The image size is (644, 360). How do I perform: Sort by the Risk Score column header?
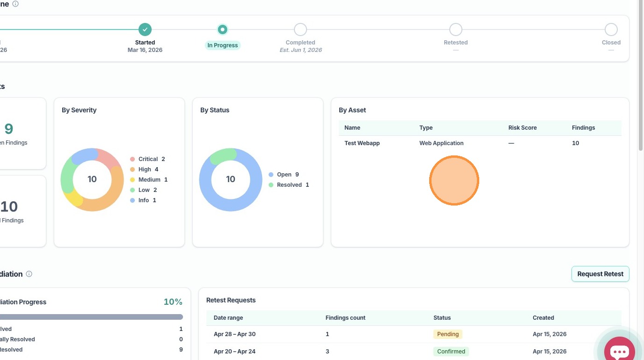tap(522, 128)
